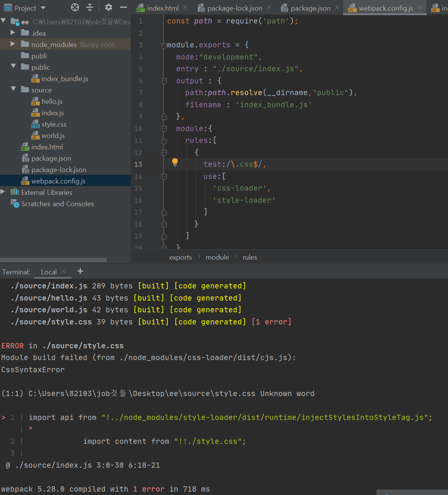This screenshot has width=448, height=495.
Task: Click rules breadcrumb
Action: [x=250, y=257]
